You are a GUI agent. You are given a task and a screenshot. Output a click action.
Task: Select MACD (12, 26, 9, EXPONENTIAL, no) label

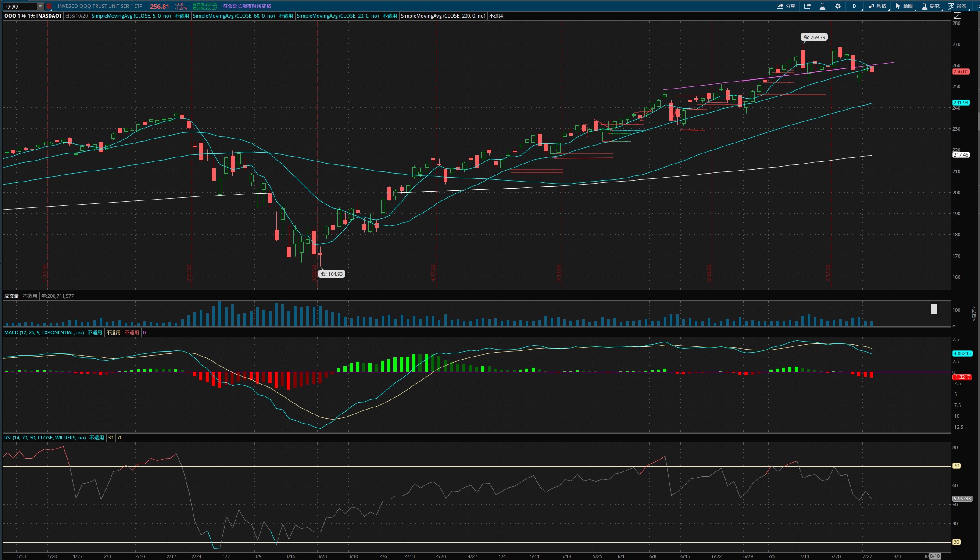point(44,332)
